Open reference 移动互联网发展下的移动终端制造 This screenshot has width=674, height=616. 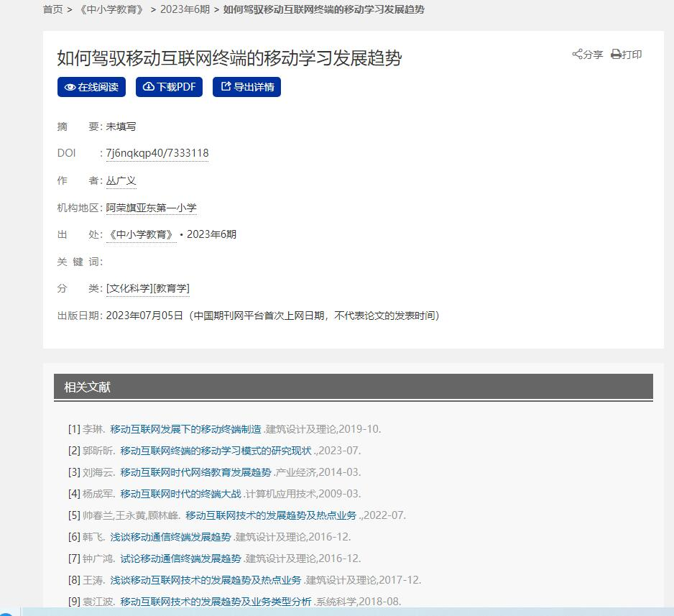pos(185,429)
